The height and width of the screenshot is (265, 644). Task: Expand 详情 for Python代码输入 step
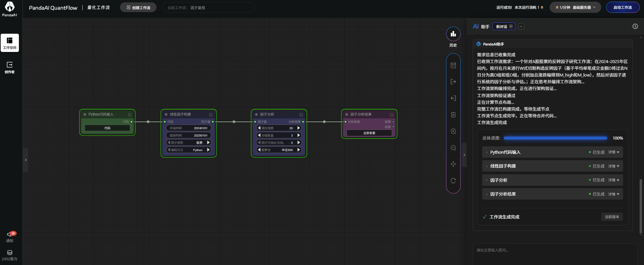click(x=614, y=152)
